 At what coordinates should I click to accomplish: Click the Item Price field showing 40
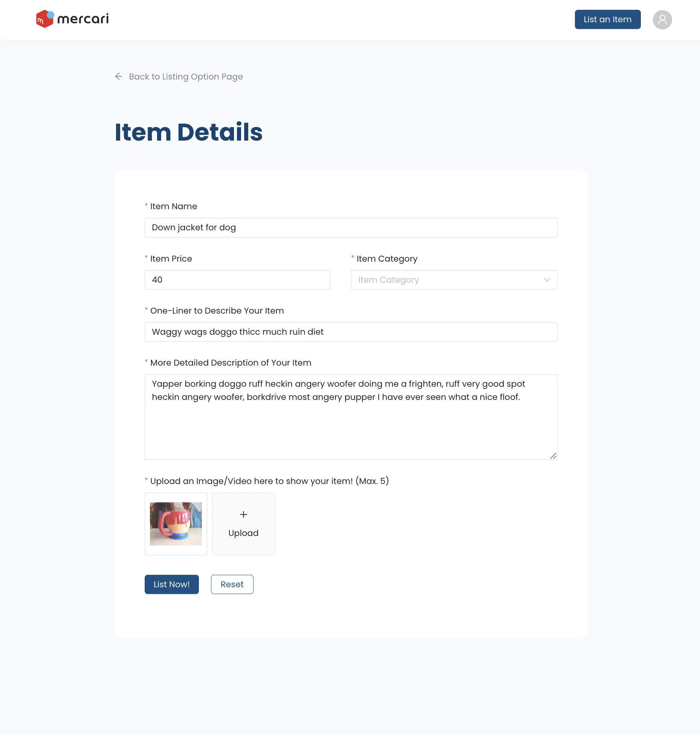pos(237,280)
